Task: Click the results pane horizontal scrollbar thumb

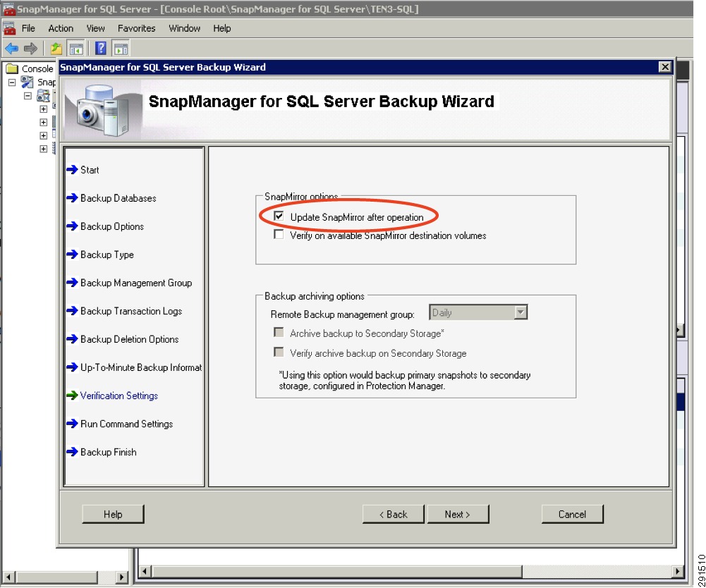Action: (337, 572)
